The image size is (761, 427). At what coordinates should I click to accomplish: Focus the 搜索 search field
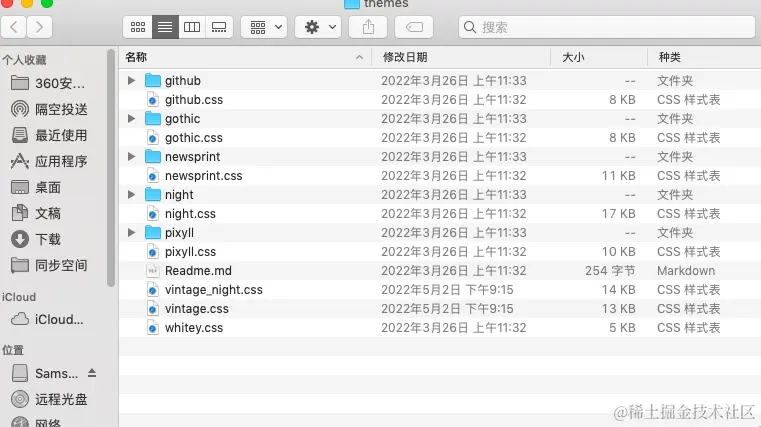click(x=607, y=27)
